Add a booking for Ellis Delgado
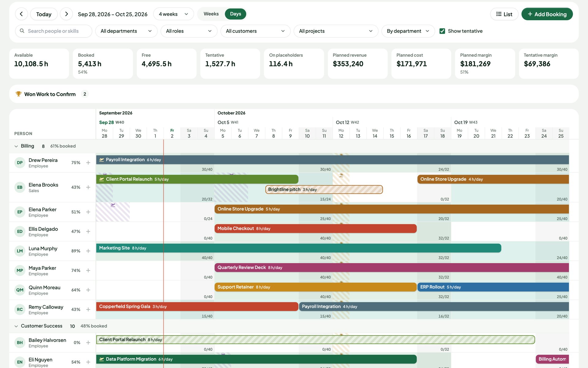Image resolution: width=588 pixels, height=368 pixels. click(88, 232)
